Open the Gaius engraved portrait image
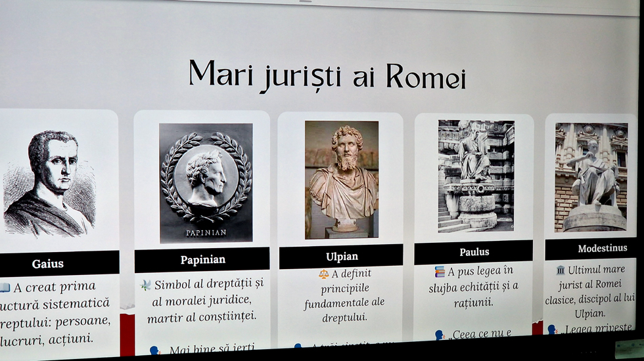This screenshot has height=361, width=644. [x=49, y=183]
